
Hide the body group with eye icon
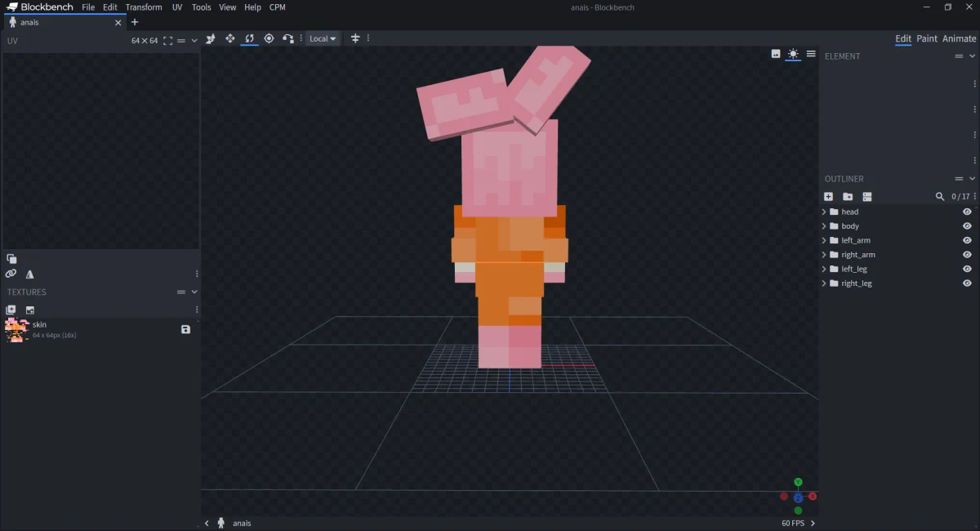click(967, 226)
